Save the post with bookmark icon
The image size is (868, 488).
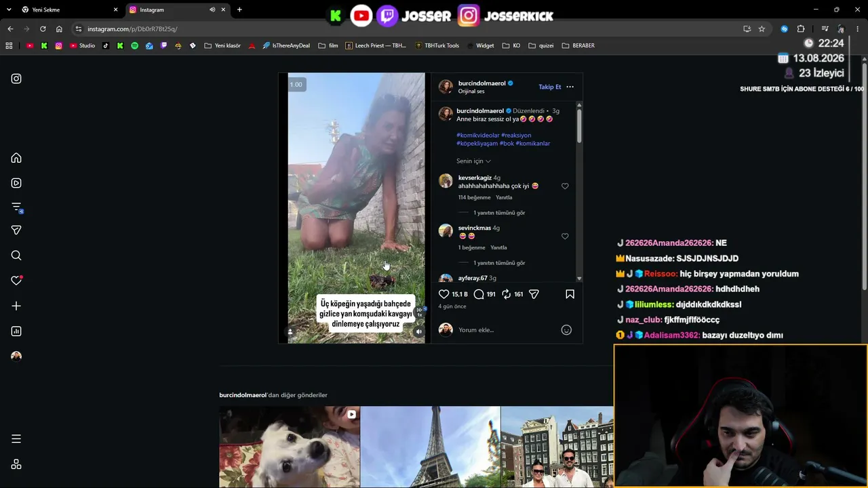click(570, 294)
